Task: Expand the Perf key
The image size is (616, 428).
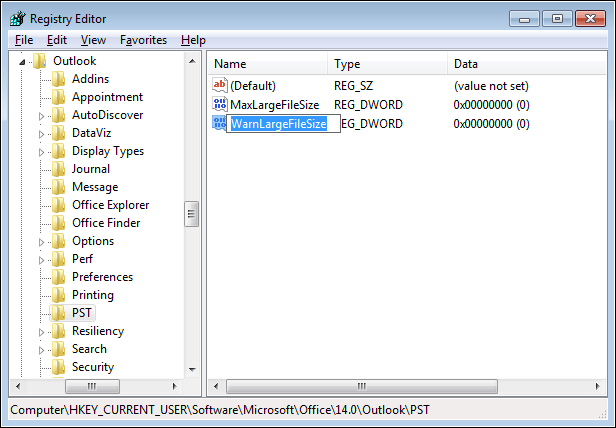Action: coord(41,260)
